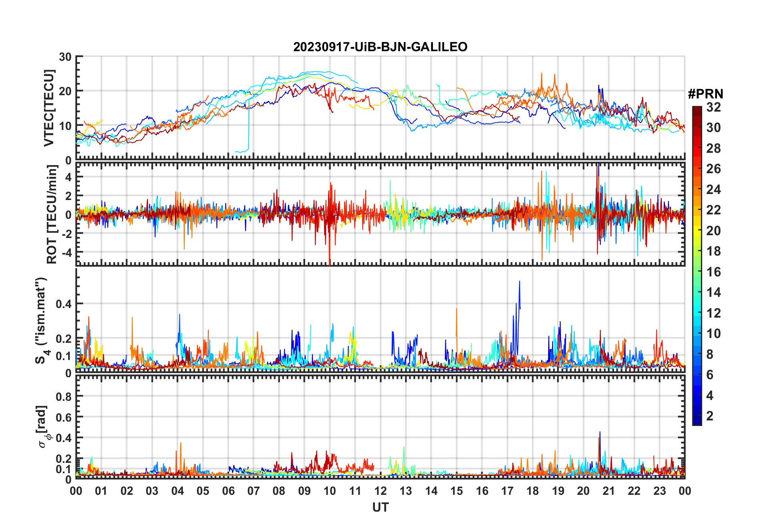Click colorbar tick label "22"

tap(713, 210)
